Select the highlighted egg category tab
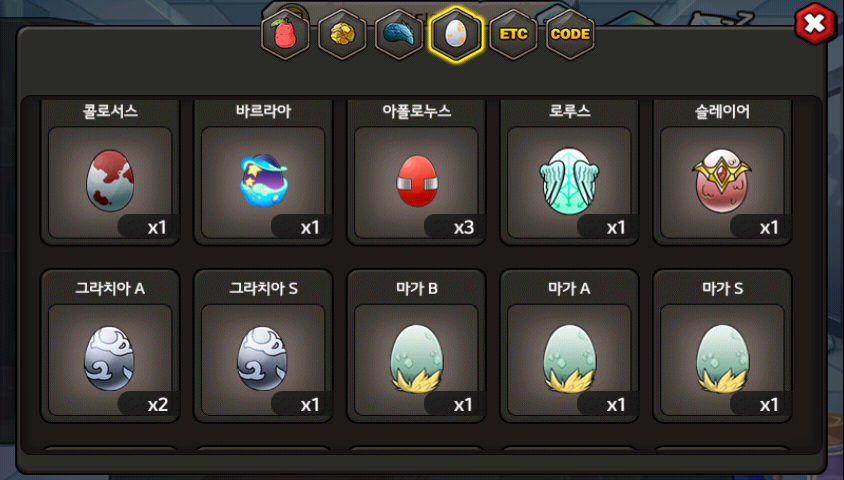844x480 pixels. click(456, 34)
